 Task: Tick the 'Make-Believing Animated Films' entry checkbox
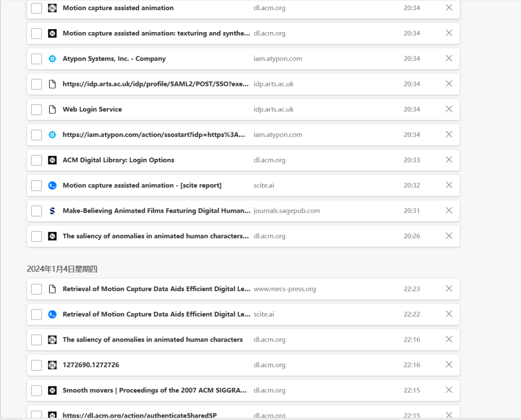pos(37,211)
